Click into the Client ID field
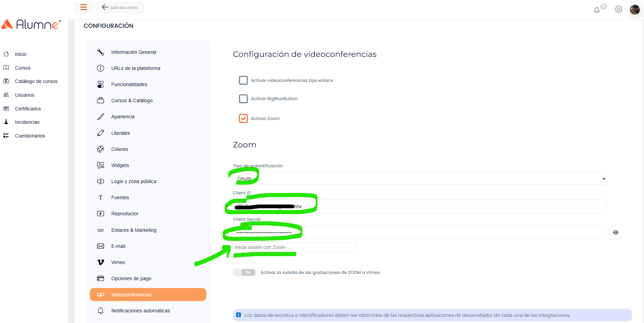The image size is (644, 323). coord(446,206)
